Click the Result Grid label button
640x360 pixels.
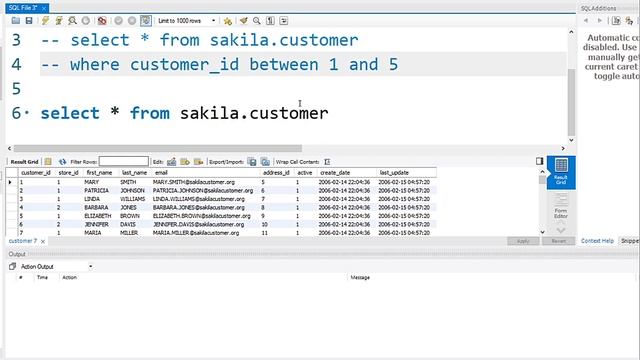pyautogui.click(x=24, y=162)
